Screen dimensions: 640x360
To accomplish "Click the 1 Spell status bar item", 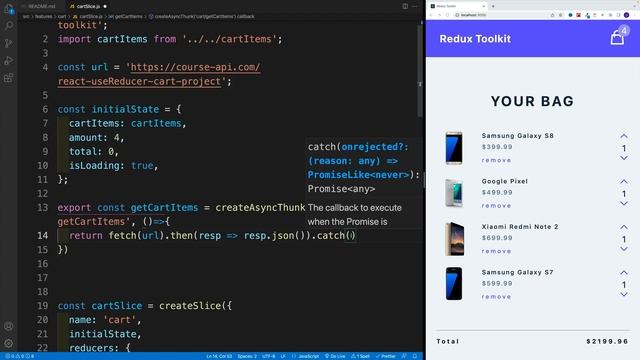I will [360, 356].
